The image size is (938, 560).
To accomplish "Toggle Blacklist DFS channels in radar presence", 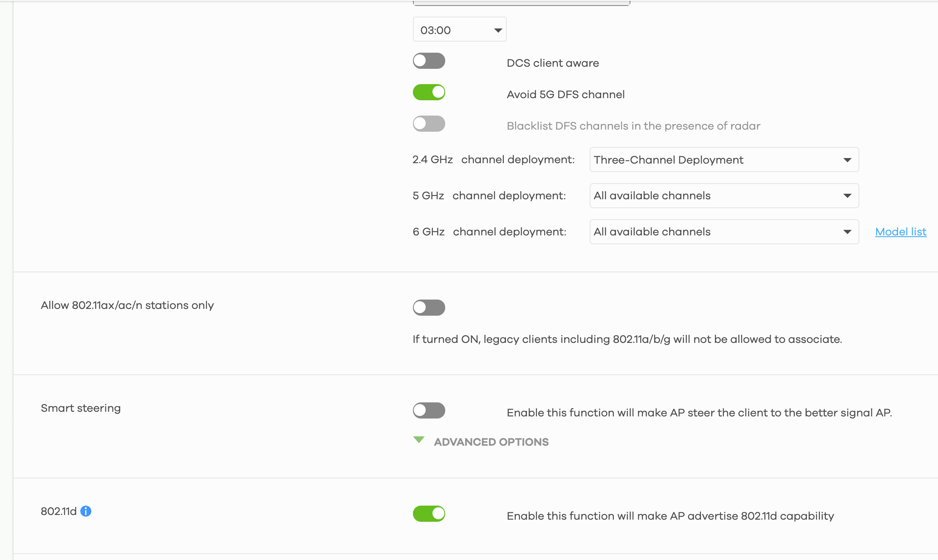I will [429, 124].
